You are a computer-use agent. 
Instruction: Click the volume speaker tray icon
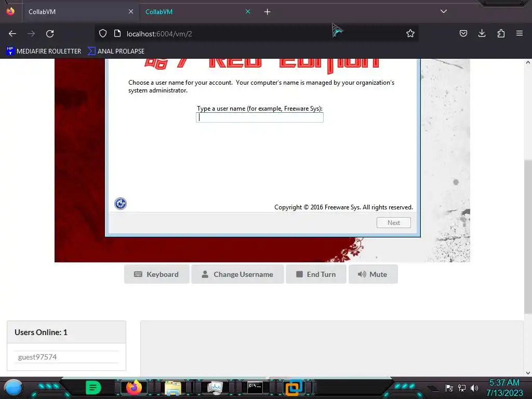(x=474, y=388)
